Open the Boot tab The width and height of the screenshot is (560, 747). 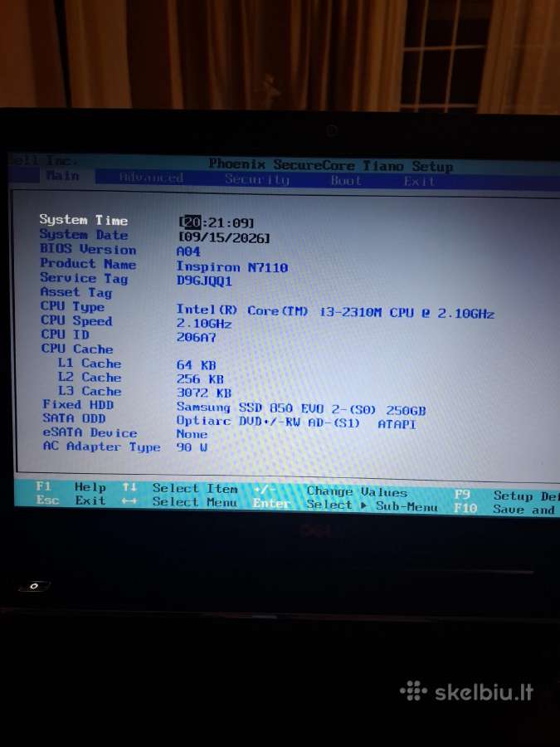click(x=346, y=181)
